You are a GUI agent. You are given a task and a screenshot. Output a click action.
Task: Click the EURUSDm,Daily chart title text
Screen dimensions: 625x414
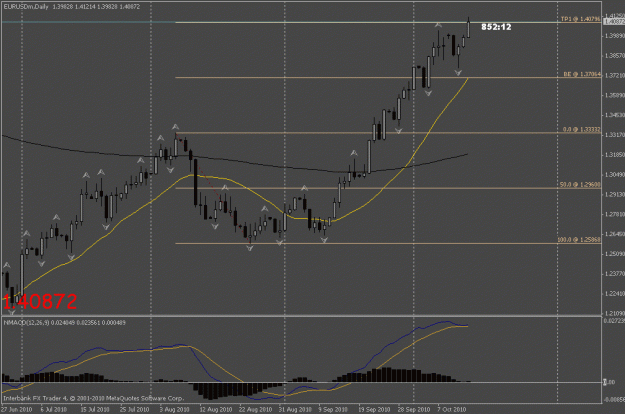tap(26, 7)
